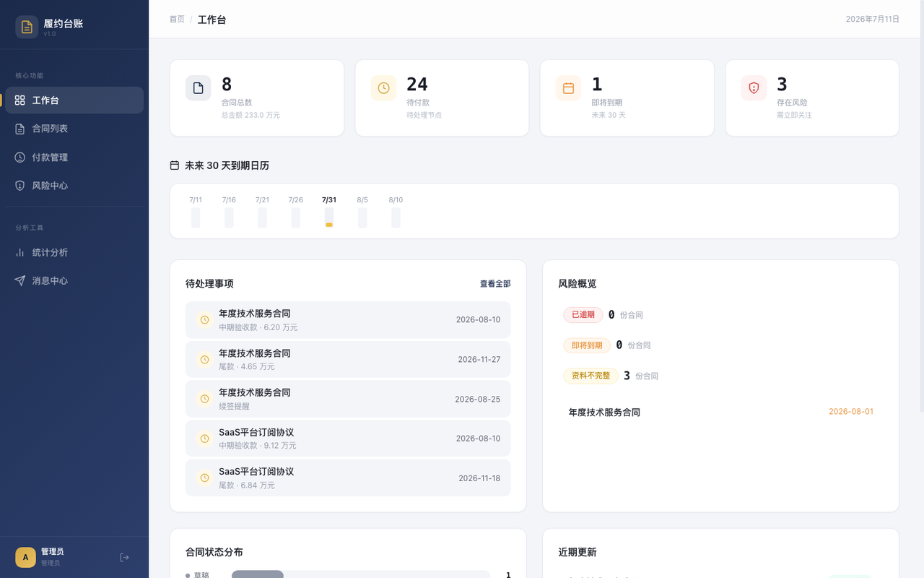
Task: Click the 已逾期 risk tag
Action: point(583,315)
